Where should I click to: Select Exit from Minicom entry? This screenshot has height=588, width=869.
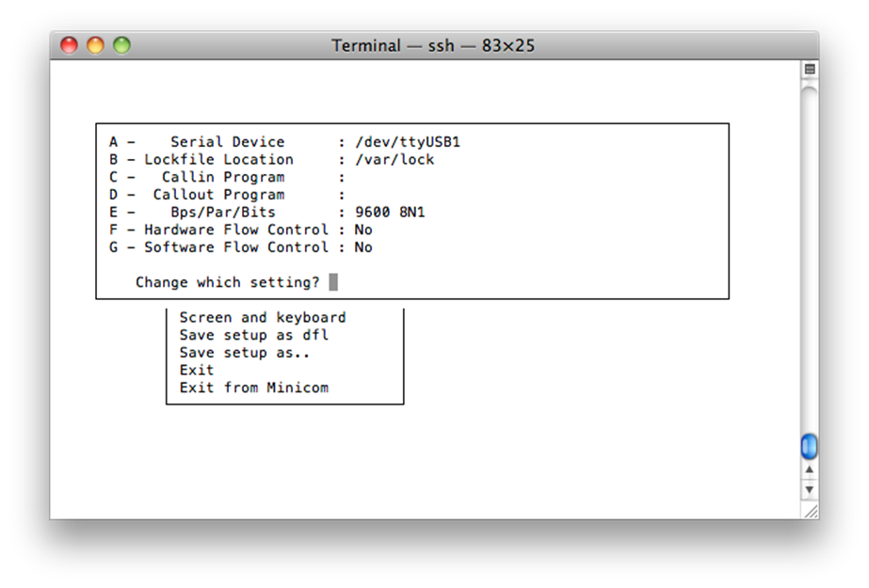pyautogui.click(x=254, y=388)
